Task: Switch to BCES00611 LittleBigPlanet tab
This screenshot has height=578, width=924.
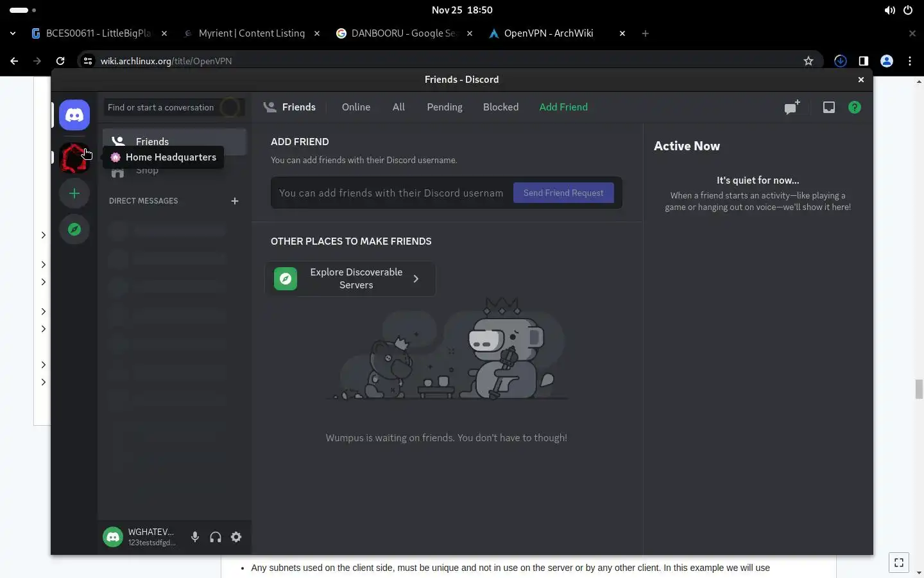Action: coord(98,33)
